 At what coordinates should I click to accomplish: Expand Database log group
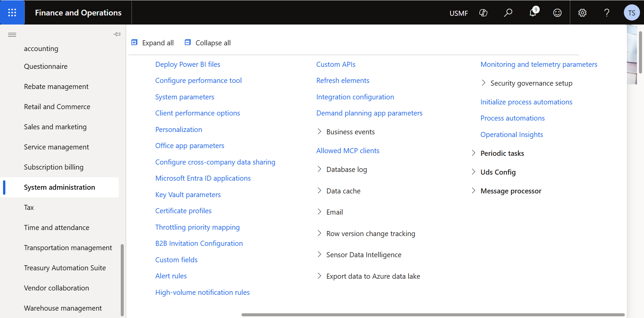pos(319,169)
